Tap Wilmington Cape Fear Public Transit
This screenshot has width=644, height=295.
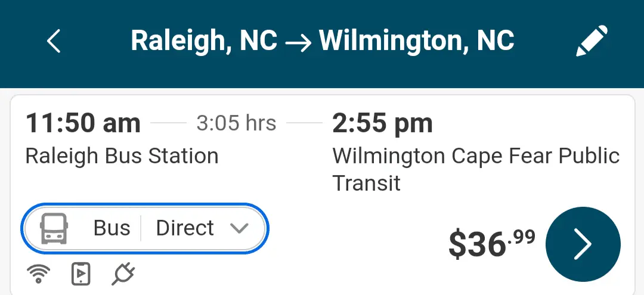tap(475, 169)
